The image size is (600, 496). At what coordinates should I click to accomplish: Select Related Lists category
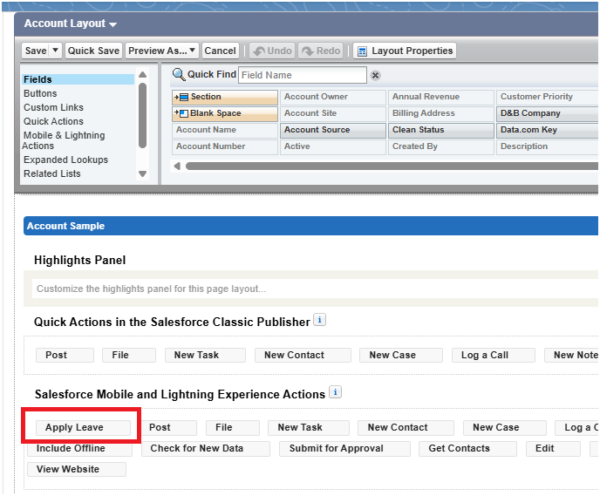click(52, 173)
